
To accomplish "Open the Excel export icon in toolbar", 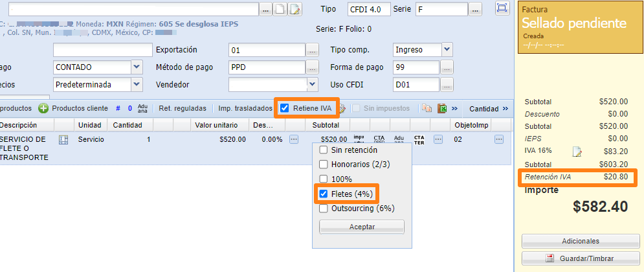I will (x=442, y=108).
